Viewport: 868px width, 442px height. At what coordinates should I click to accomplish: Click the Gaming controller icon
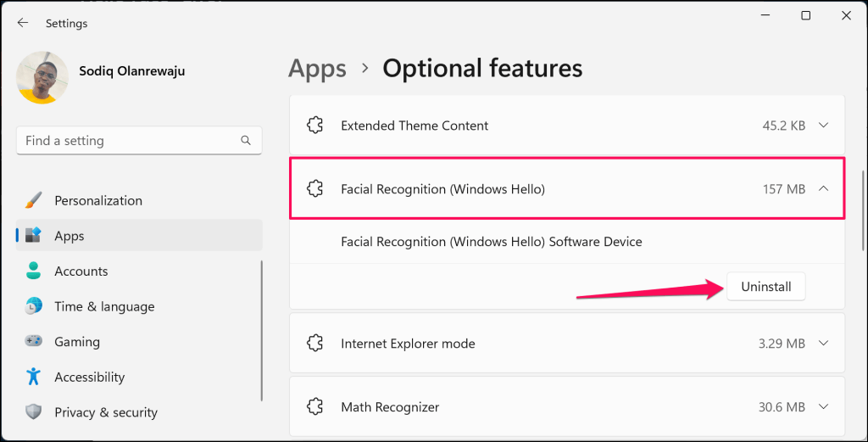click(x=34, y=341)
